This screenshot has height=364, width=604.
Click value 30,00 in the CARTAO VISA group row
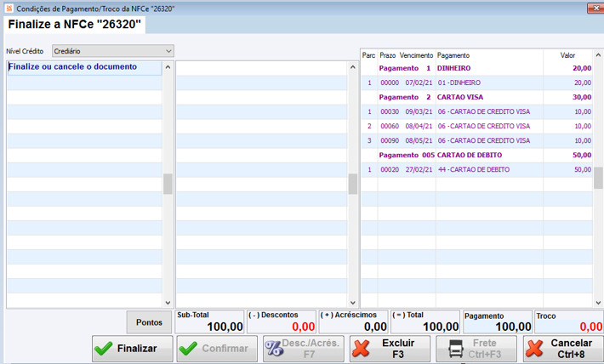(x=582, y=97)
